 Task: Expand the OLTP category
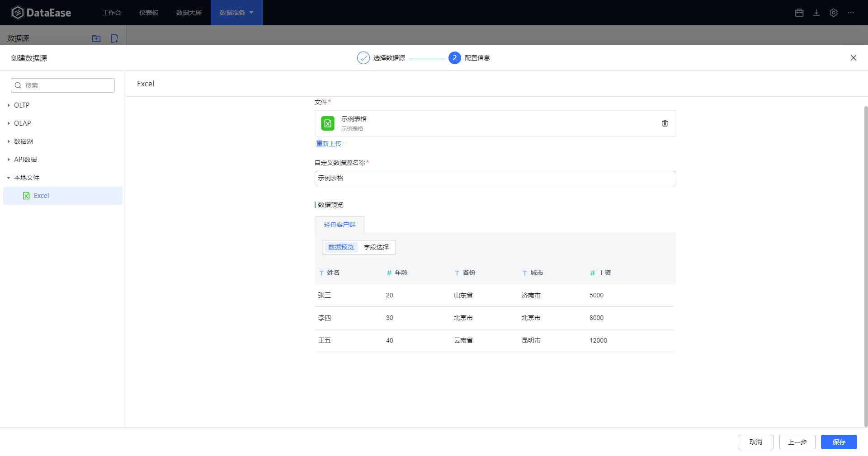click(21, 105)
